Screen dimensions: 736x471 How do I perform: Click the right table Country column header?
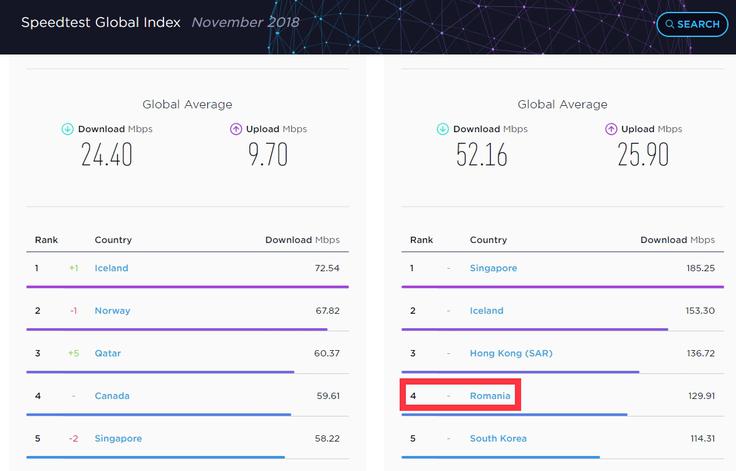pos(488,240)
